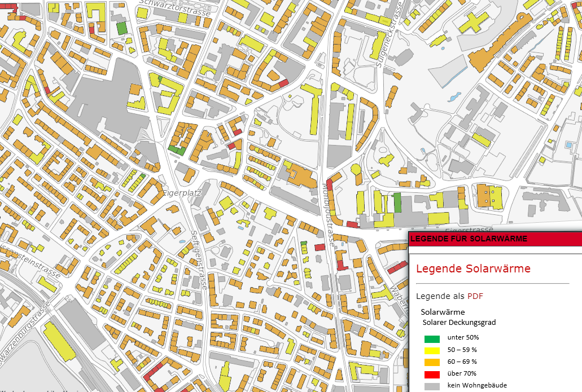Screen dimensions: 582x392
Task: Click the 'Seftigenstrasse' street label
Action: click(199, 259)
